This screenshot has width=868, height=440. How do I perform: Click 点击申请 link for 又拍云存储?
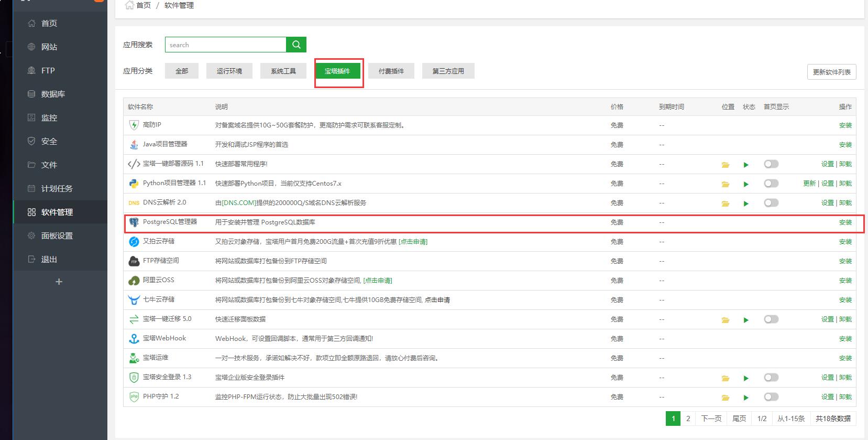413,242
